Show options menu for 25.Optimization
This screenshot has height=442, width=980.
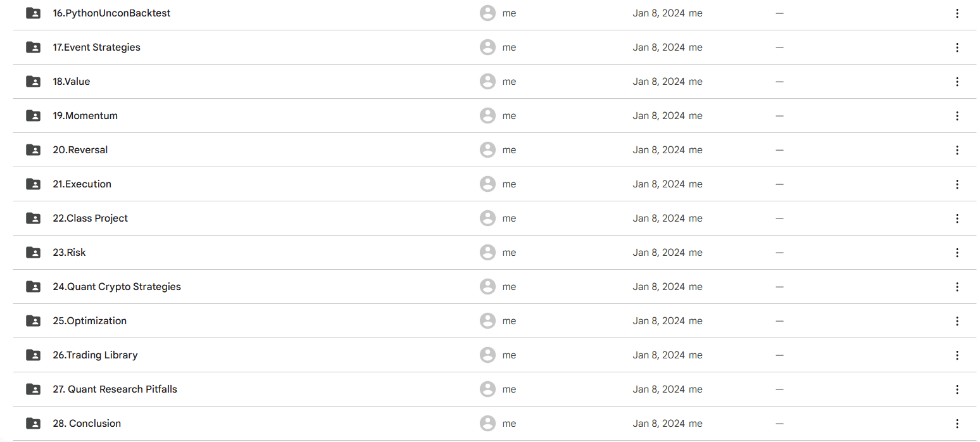tap(957, 321)
